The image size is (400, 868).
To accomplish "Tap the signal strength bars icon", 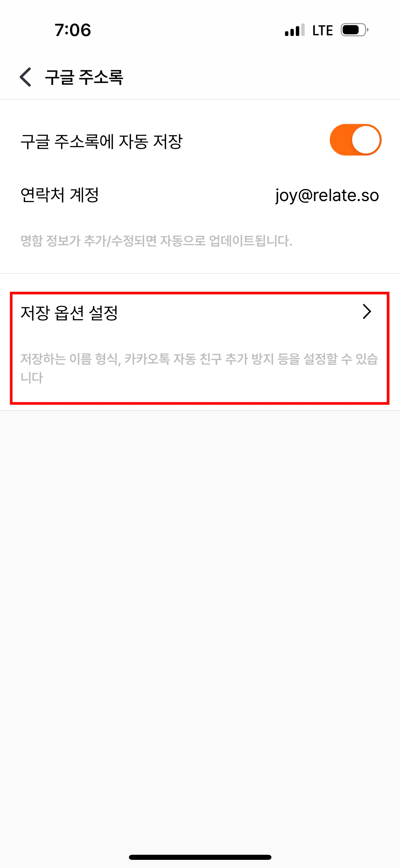I will coord(295,30).
